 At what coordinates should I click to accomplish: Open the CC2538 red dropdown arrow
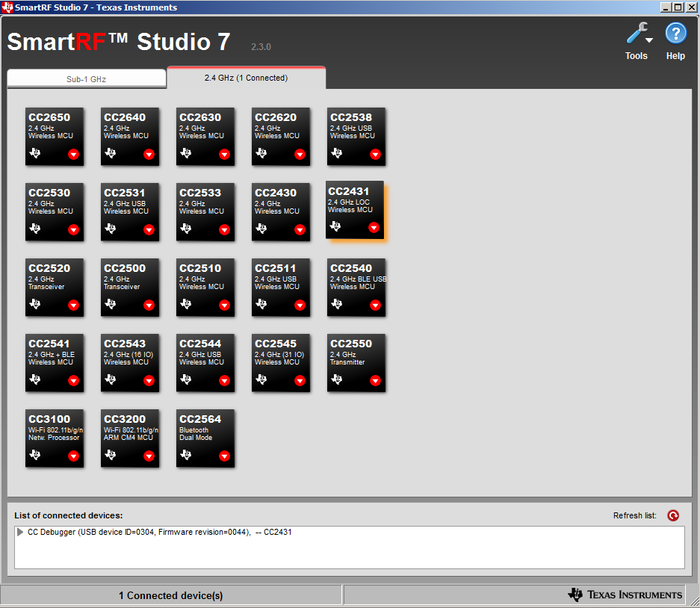click(x=376, y=155)
